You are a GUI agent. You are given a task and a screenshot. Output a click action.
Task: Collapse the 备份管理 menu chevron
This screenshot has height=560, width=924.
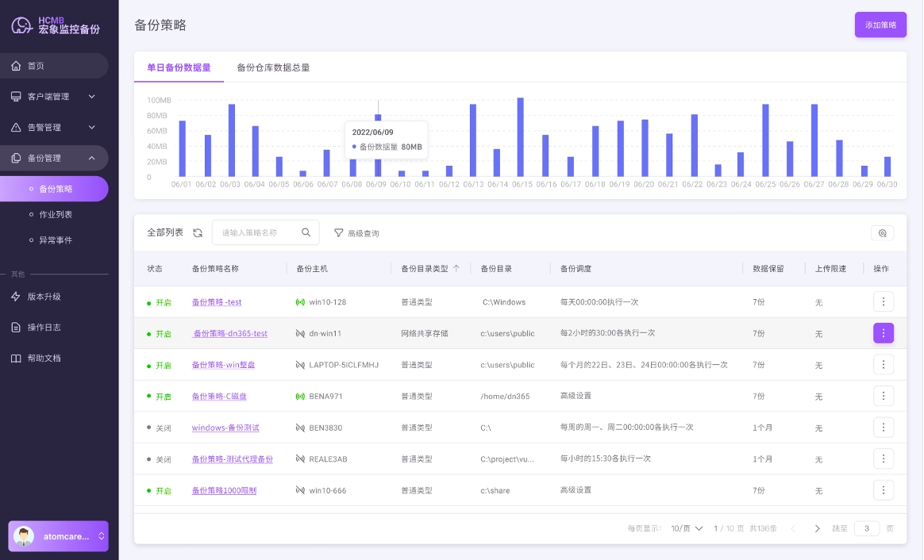coord(92,158)
